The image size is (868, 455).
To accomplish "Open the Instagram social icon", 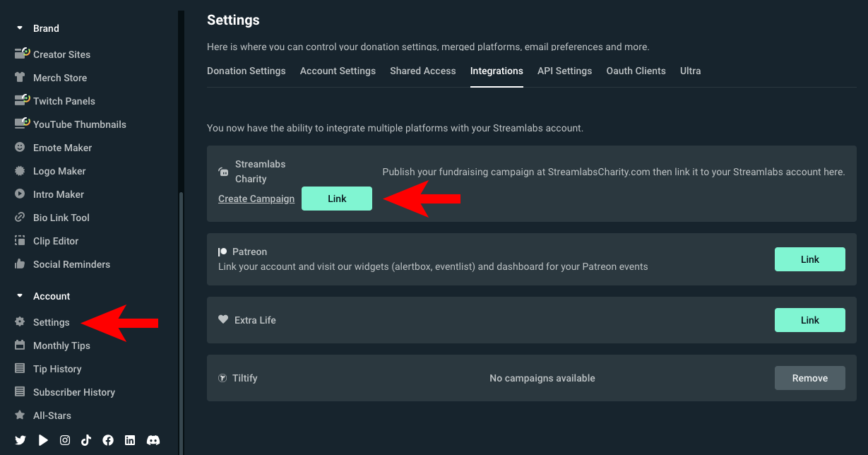I will (x=65, y=440).
